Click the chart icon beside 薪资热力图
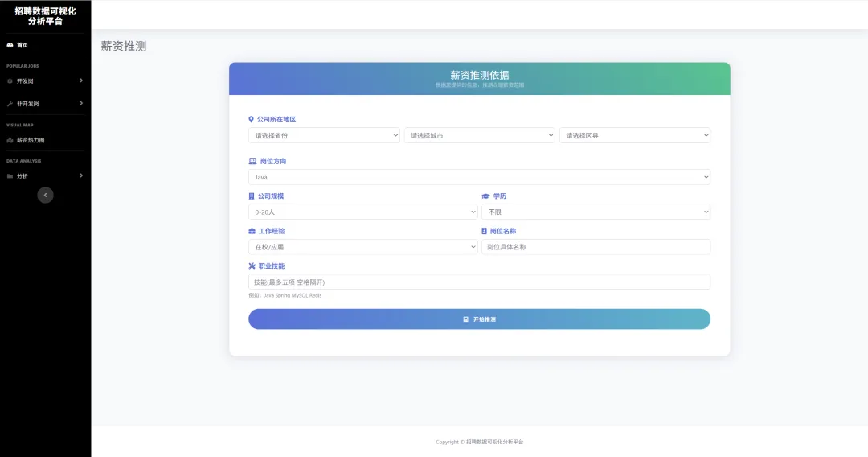Image resolution: width=868 pixels, height=457 pixels. [x=10, y=140]
